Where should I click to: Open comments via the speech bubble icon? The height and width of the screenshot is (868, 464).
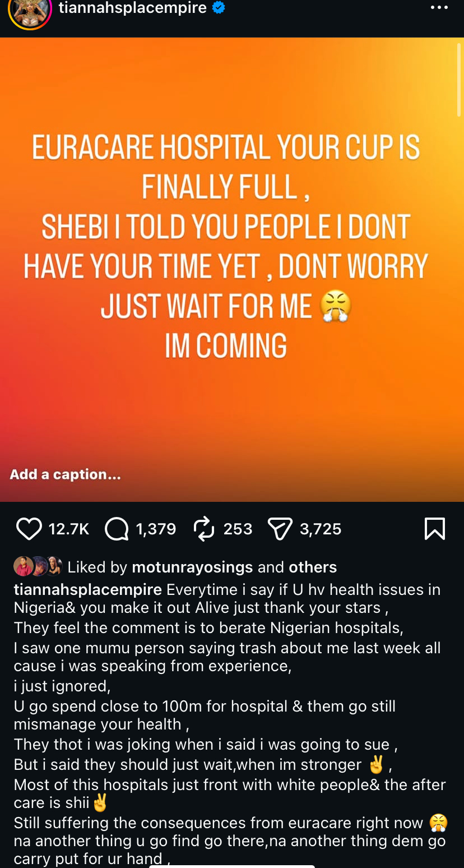pos(117,529)
